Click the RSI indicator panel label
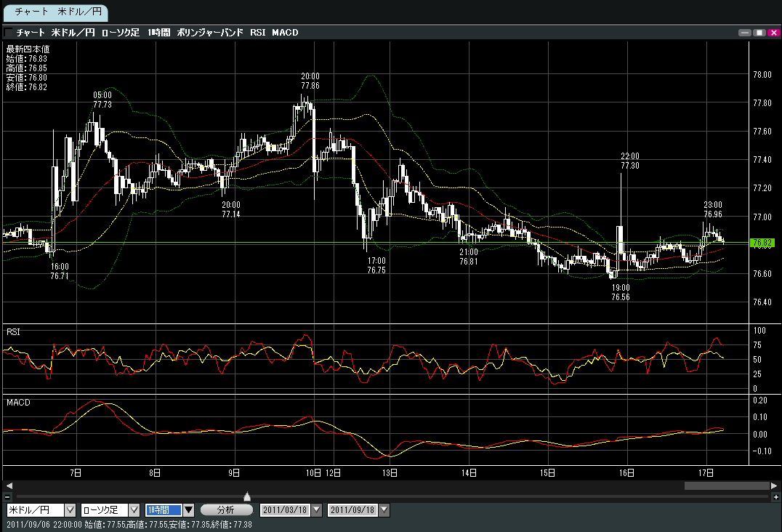Viewport: 782px width, 532px height. (13, 331)
